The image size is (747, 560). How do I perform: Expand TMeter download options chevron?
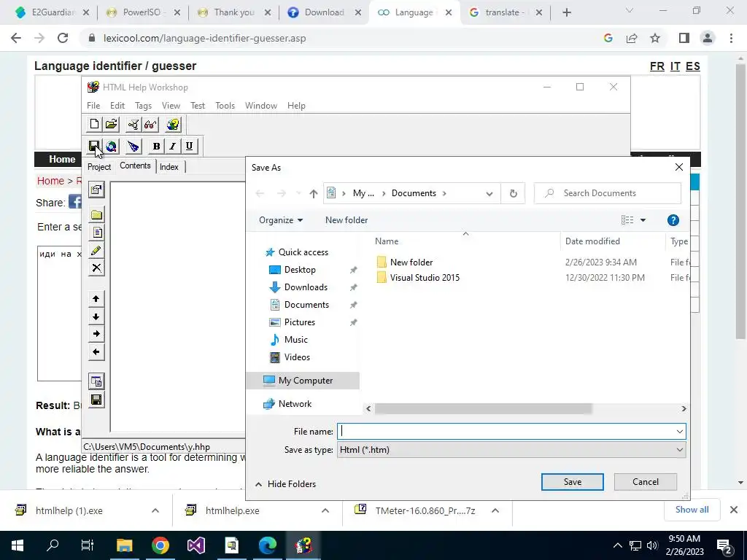pyautogui.click(x=495, y=510)
